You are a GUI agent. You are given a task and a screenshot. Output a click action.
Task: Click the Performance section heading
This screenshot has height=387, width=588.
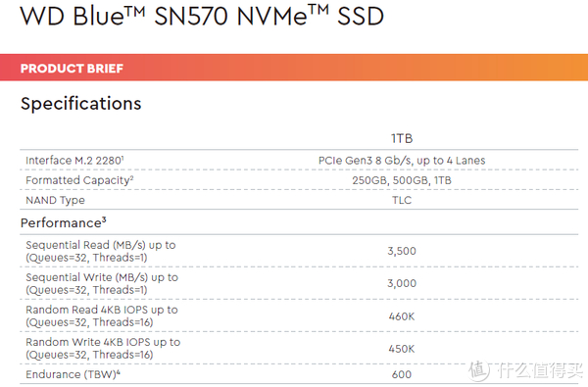tap(64, 222)
